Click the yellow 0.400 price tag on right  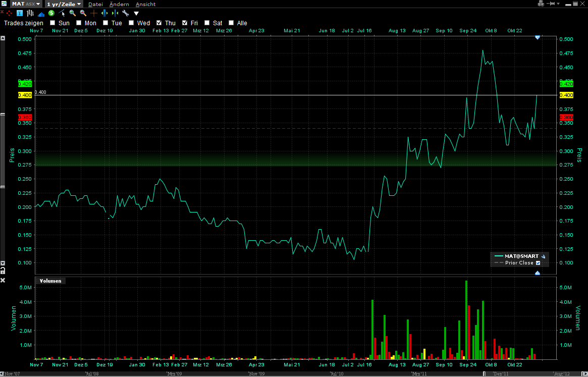[566, 95]
